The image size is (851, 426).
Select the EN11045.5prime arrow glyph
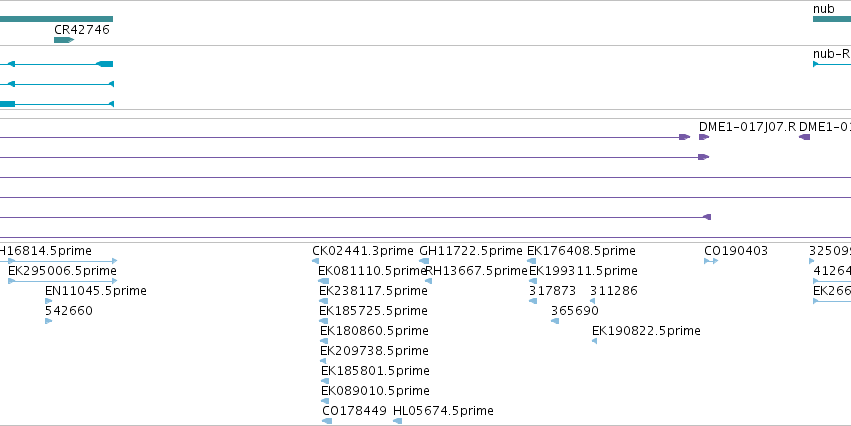pos(48,301)
